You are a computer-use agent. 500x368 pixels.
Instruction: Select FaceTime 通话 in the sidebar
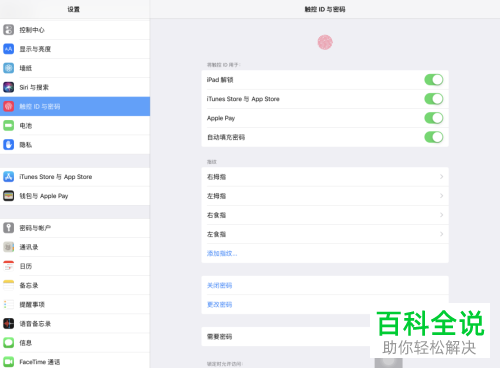point(75,361)
